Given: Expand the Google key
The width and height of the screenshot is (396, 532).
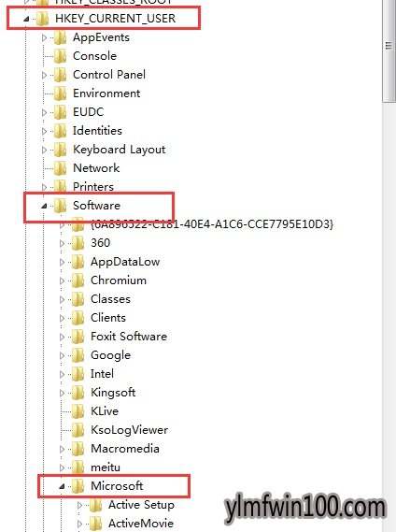Looking at the screenshot, I should point(62,355).
